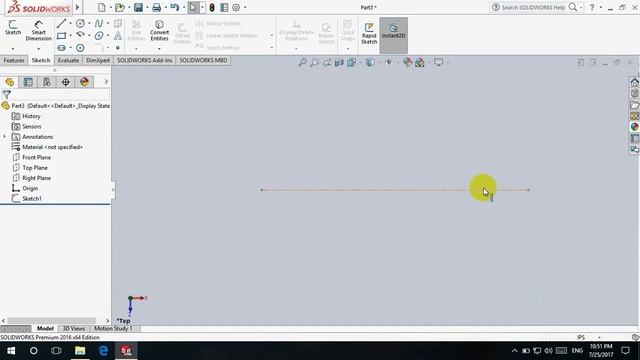Undo last action with Undo icon
This screenshot has height=360, width=640.
tap(175, 7)
